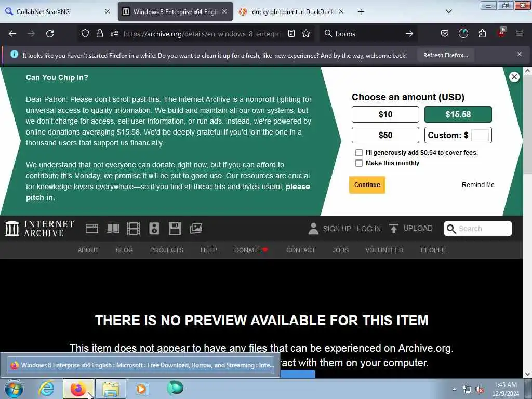Open Firefox account icon in toolbar
Viewport: 532px width, 399px height.
tap(463, 33)
